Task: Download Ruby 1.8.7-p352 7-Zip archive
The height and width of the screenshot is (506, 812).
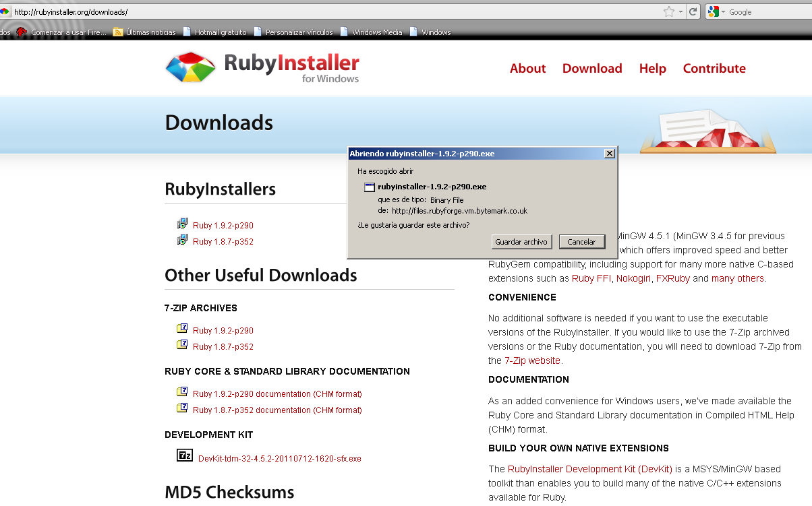Action: tap(223, 347)
